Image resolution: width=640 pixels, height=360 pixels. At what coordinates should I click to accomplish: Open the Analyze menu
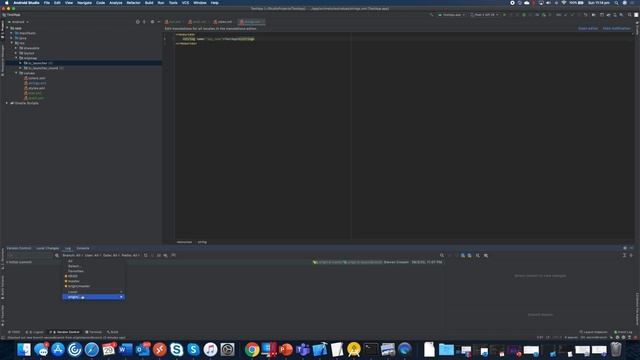point(116,3)
